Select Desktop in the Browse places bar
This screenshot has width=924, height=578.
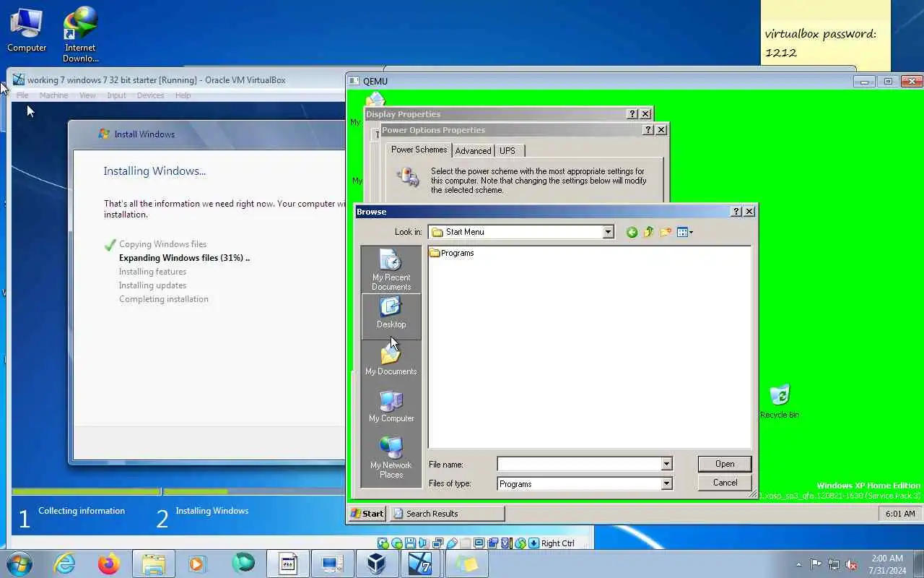click(x=391, y=316)
